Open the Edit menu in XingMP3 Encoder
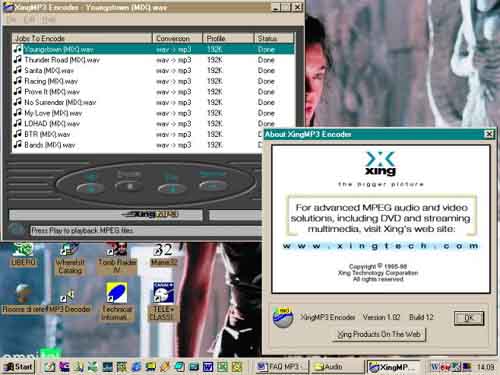The image size is (500, 375). (x=29, y=20)
